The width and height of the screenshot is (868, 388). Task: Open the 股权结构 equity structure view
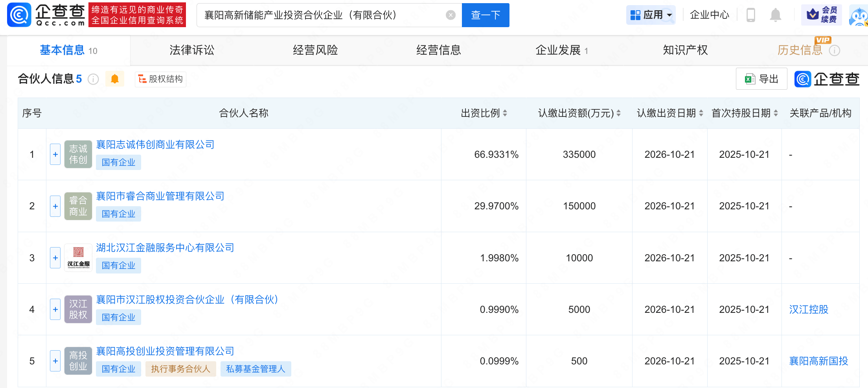pos(160,79)
